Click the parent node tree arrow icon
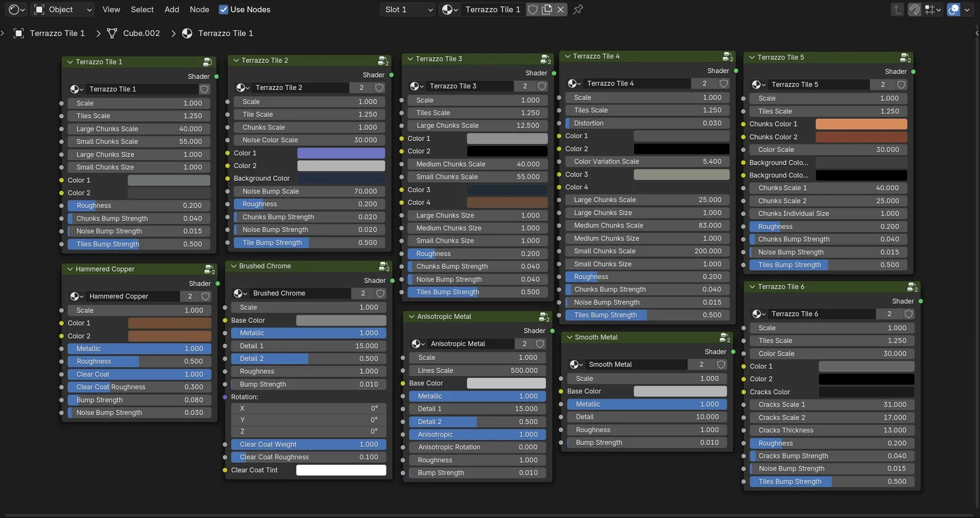 [x=897, y=9]
